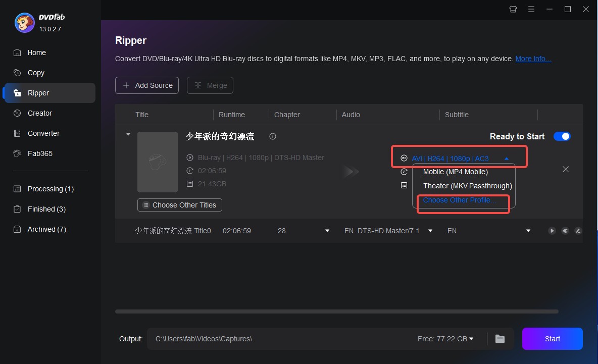Click the Title column header
The height and width of the screenshot is (364, 598).
coord(142,115)
